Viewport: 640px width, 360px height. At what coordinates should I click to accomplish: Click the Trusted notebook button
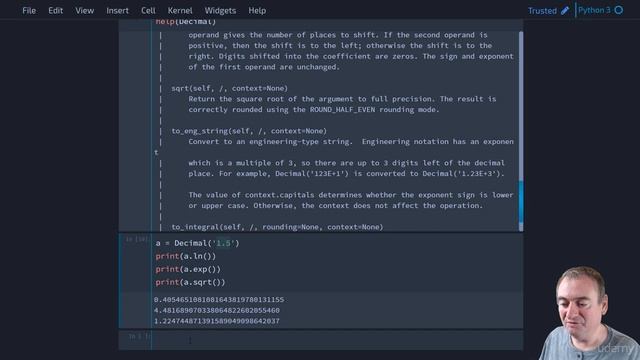tap(542, 11)
